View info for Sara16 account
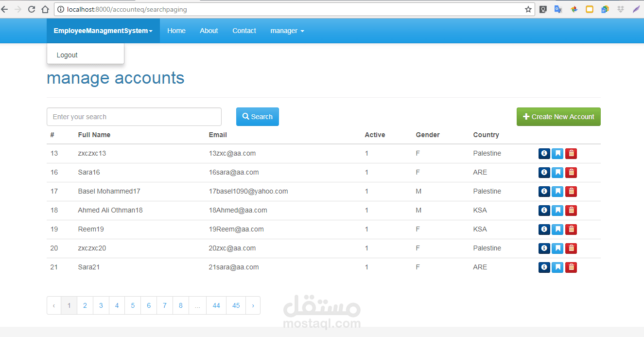 click(x=544, y=173)
